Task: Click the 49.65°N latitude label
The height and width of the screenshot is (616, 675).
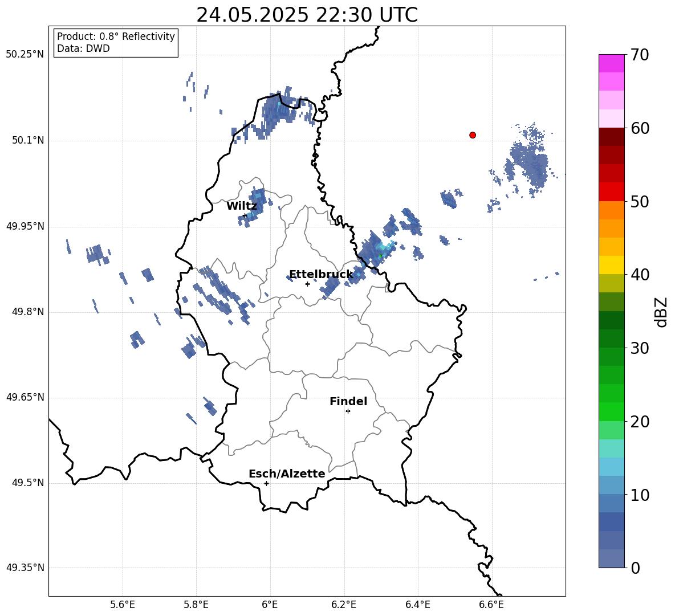Action: [x=25, y=397]
